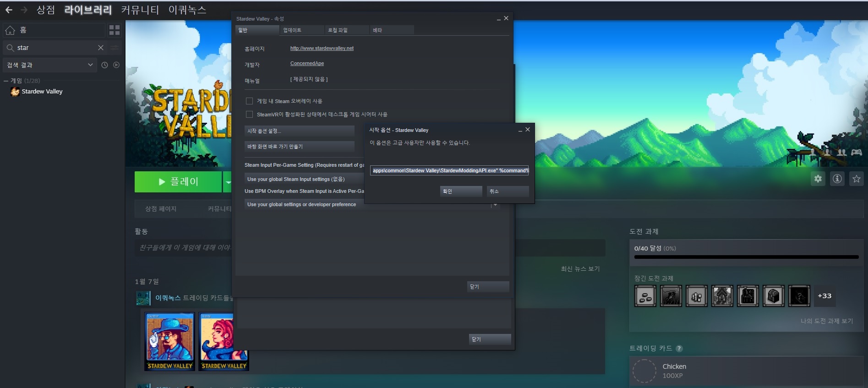The image size is (868, 388).
Task: Select the General tab in properties
Action: point(257,30)
